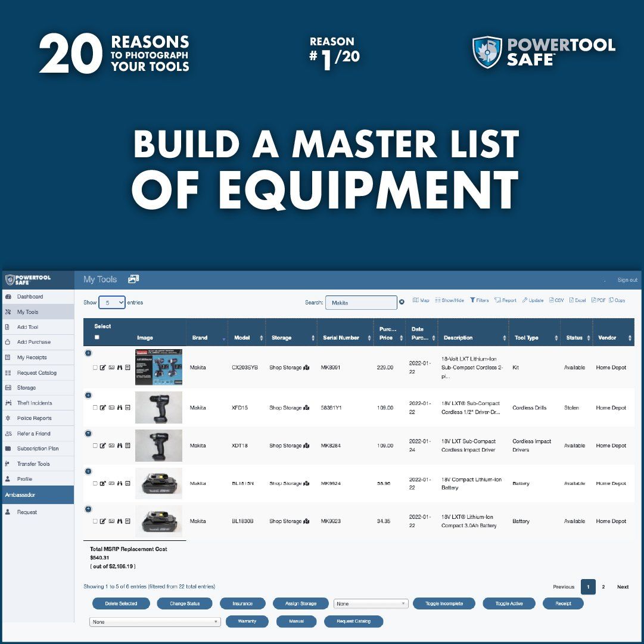This screenshot has height=644, width=644.
Task: Open the Show entries count dropdown
Action: click(x=112, y=303)
